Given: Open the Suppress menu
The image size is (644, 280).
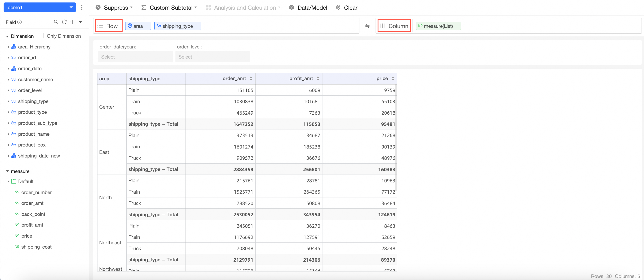Looking at the screenshot, I should pyautogui.click(x=114, y=8).
